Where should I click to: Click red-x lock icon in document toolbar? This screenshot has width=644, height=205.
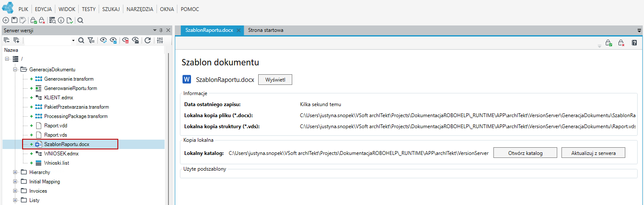click(x=621, y=43)
